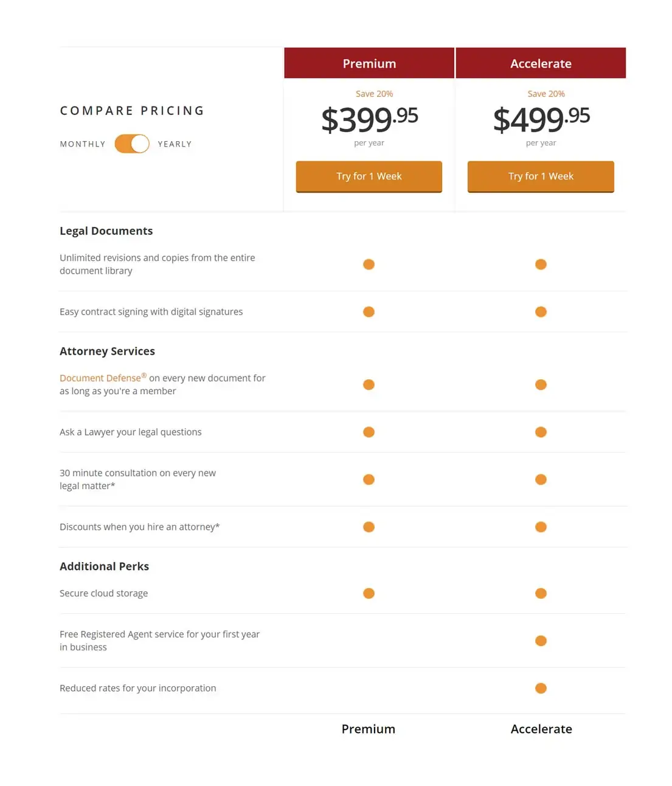Toggle the Monthly/Yearly billing switch

(132, 144)
